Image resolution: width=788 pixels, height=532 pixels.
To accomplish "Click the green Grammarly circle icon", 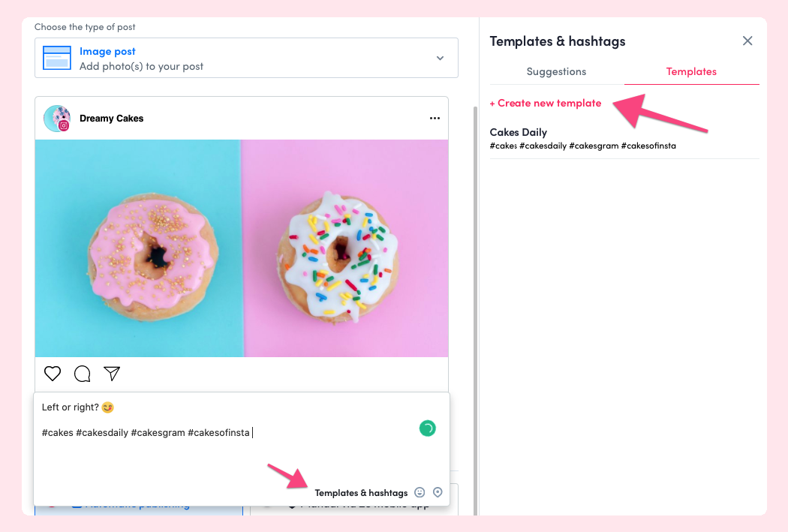I will [x=427, y=428].
